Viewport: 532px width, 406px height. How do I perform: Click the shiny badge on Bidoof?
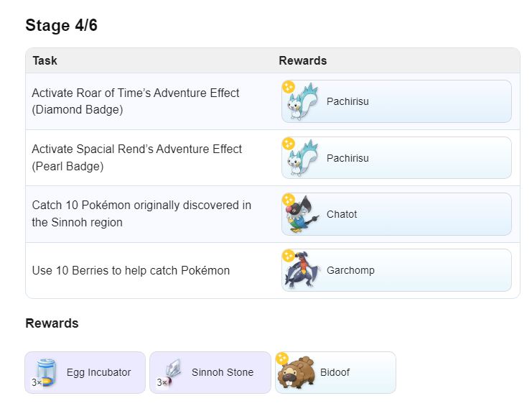point(282,358)
